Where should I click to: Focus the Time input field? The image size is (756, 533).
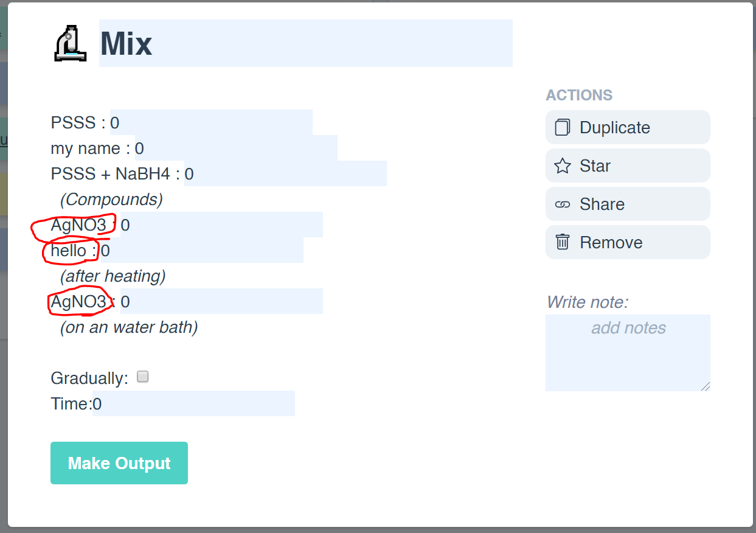[193, 403]
